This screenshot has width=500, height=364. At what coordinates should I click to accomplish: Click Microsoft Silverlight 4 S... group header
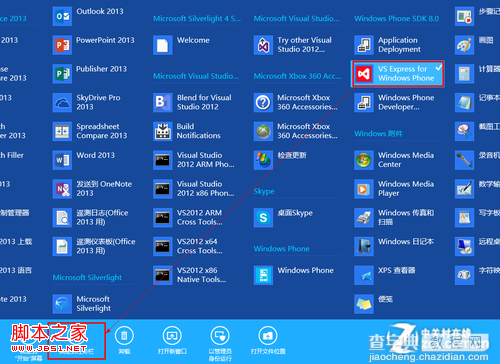click(197, 19)
